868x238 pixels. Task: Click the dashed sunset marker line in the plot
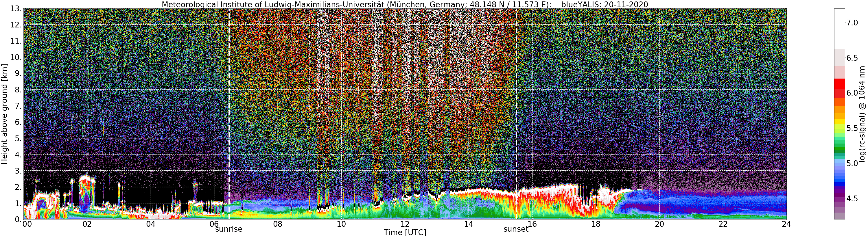[x=516, y=114]
